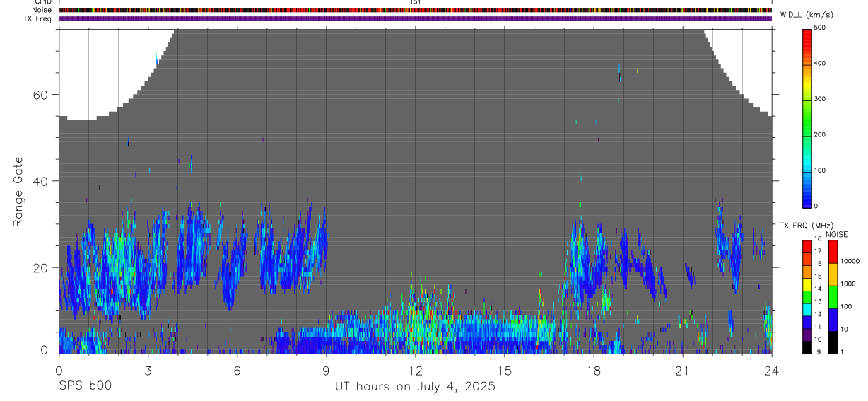Viewport: 868px width, 401px height.
Task: Click the 100 tick on width colorbar
Action: 821,170
